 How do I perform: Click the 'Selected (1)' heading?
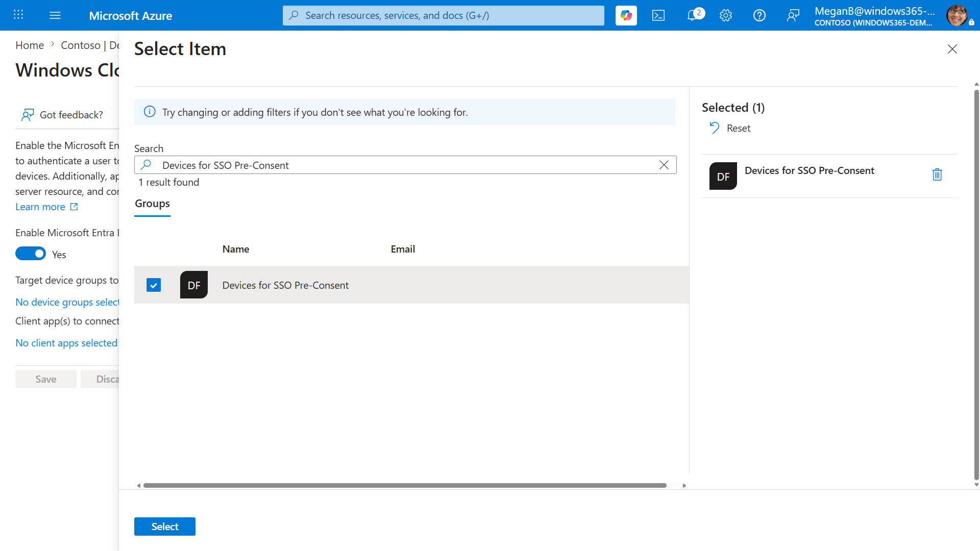pyautogui.click(x=733, y=107)
